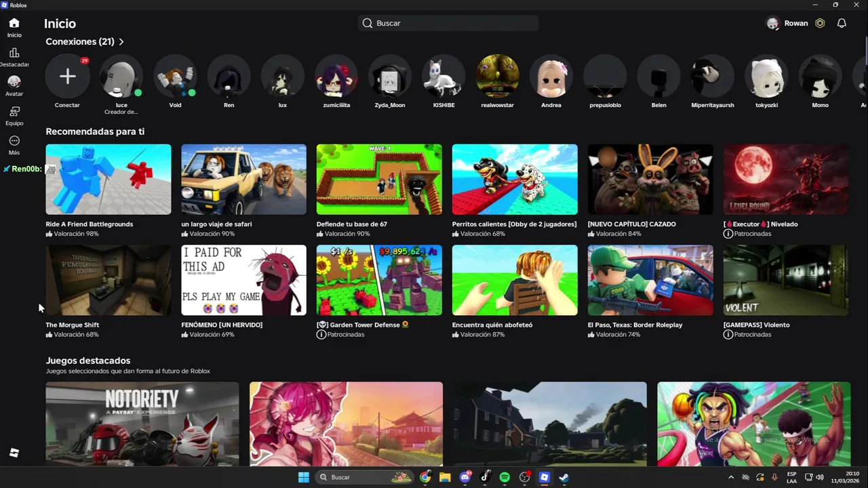Click the Robux hexagon icon
The width and height of the screenshot is (868, 488).
pos(820,23)
